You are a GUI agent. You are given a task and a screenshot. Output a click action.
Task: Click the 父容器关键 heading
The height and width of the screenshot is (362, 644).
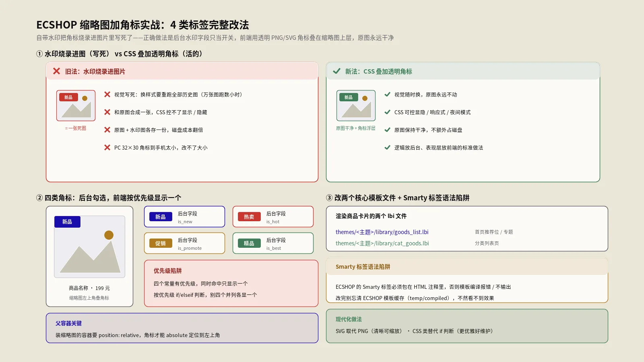68,323
